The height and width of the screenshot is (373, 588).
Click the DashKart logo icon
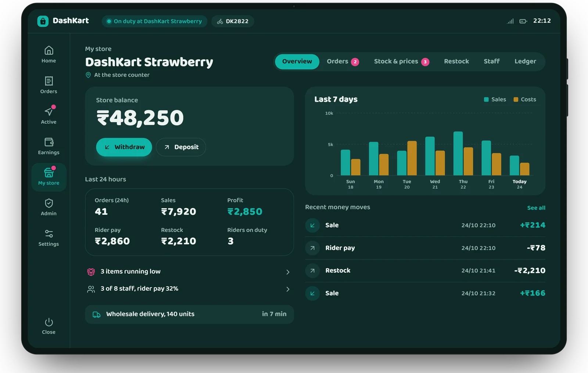[43, 21]
